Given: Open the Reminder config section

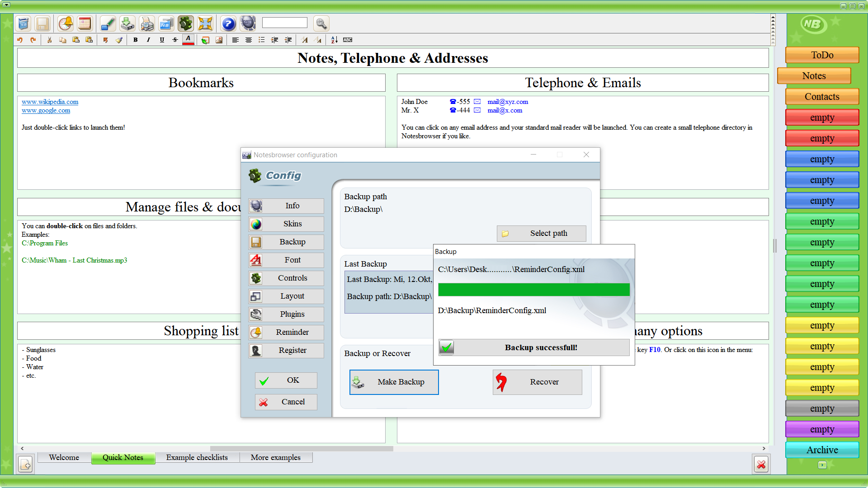Looking at the screenshot, I should click(286, 333).
